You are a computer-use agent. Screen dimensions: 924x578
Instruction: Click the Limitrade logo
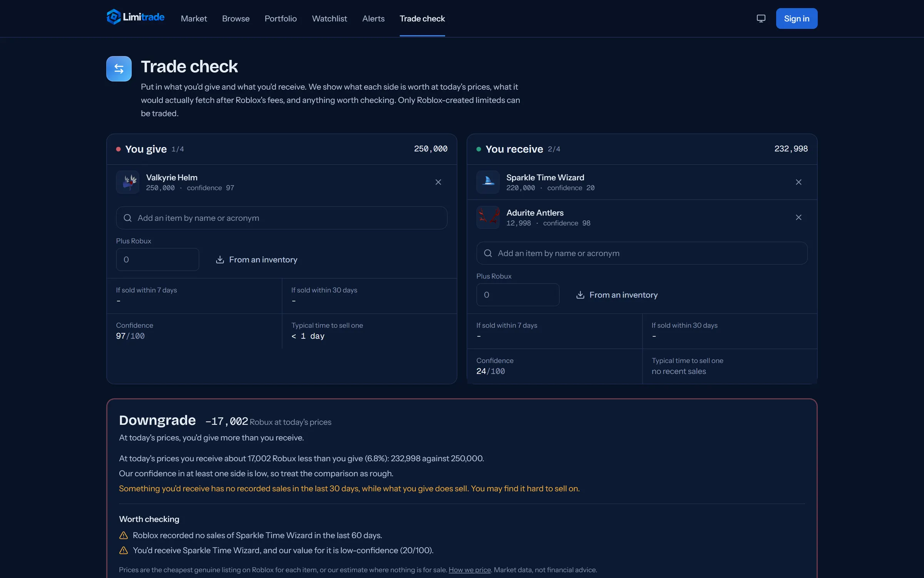(x=136, y=17)
